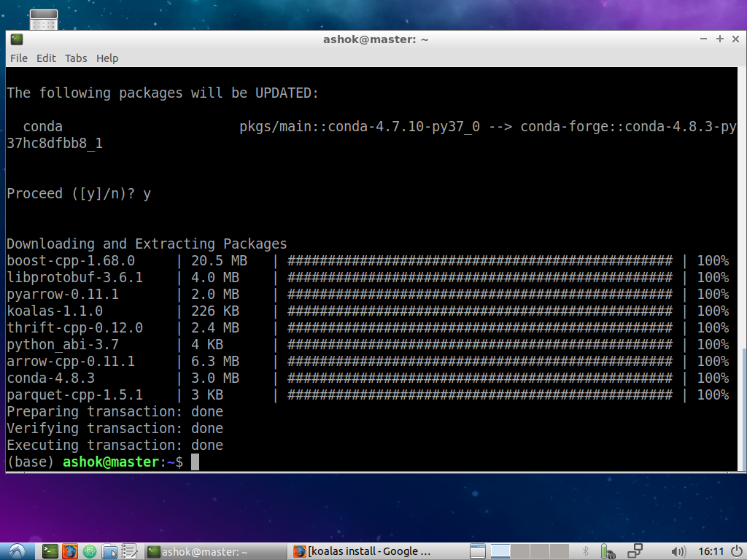Click the python_abi-3.7 package name
747x560 pixels.
coord(63,345)
